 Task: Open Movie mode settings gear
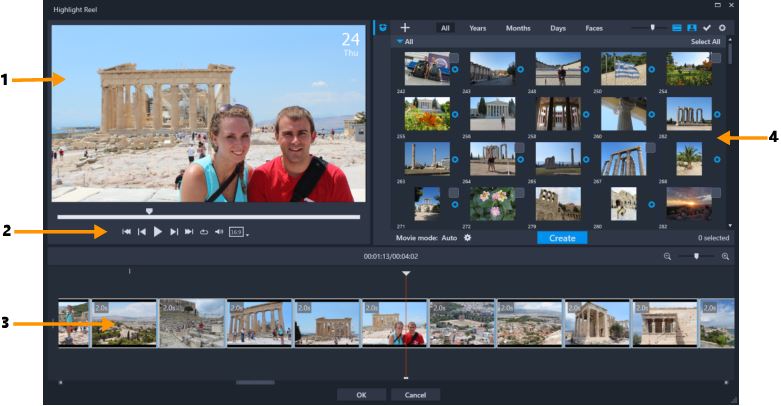pos(467,238)
